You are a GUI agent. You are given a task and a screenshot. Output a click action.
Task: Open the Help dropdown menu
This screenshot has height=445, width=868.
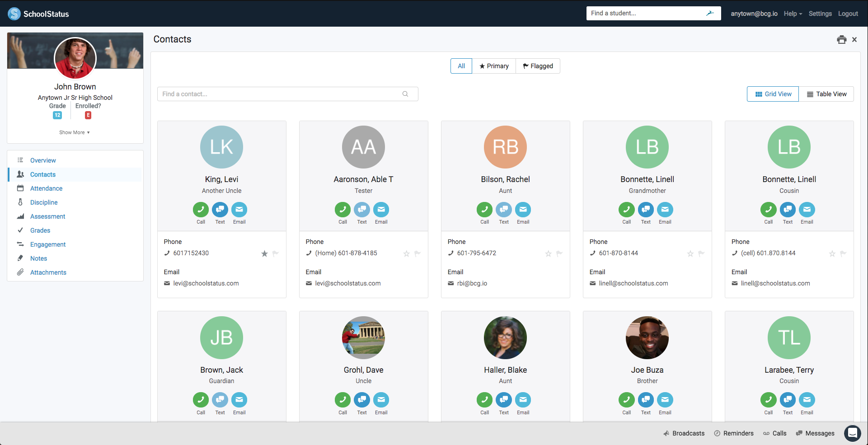click(x=793, y=14)
